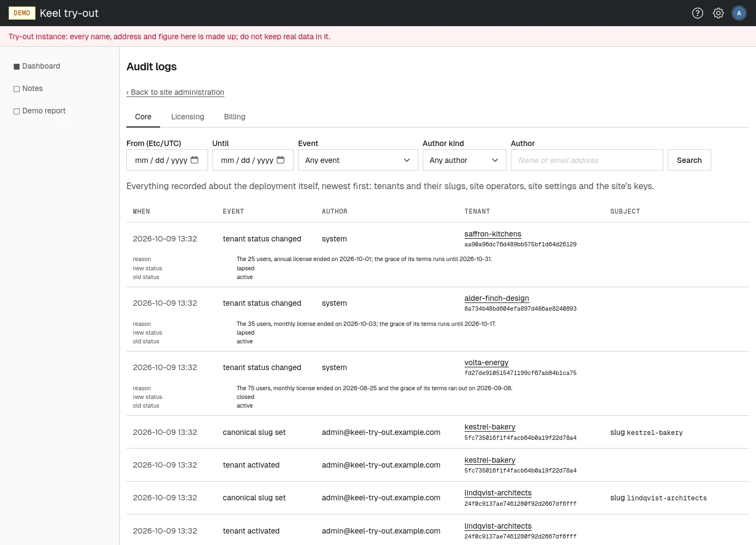The image size is (756, 545).
Task: Click 'tenant status changed' in saffron-kitchens row
Action: click(262, 239)
